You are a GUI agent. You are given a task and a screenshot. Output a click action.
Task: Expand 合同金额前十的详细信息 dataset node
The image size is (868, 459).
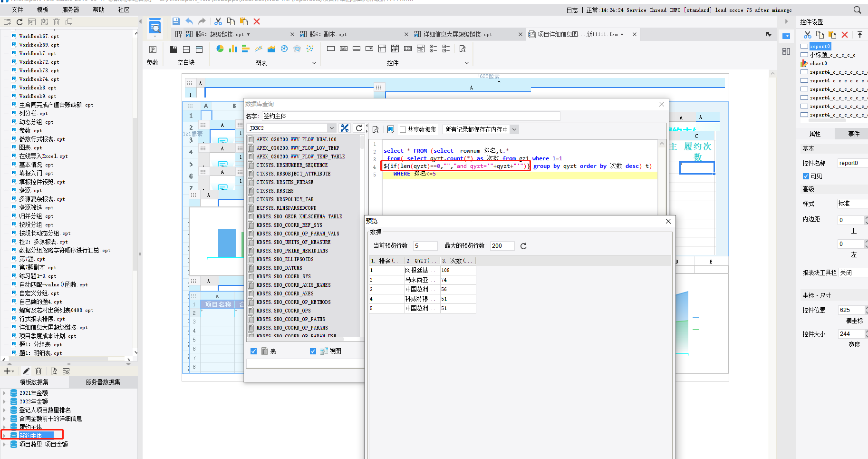coord(5,419)
